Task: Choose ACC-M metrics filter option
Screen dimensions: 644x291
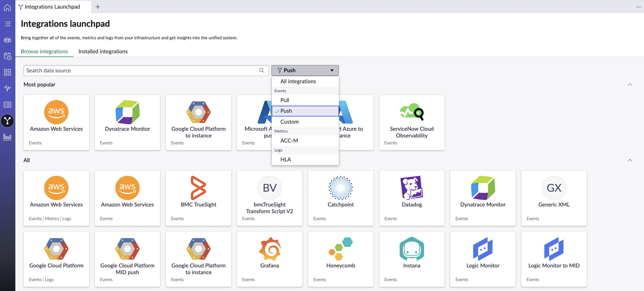Action: 305,141
